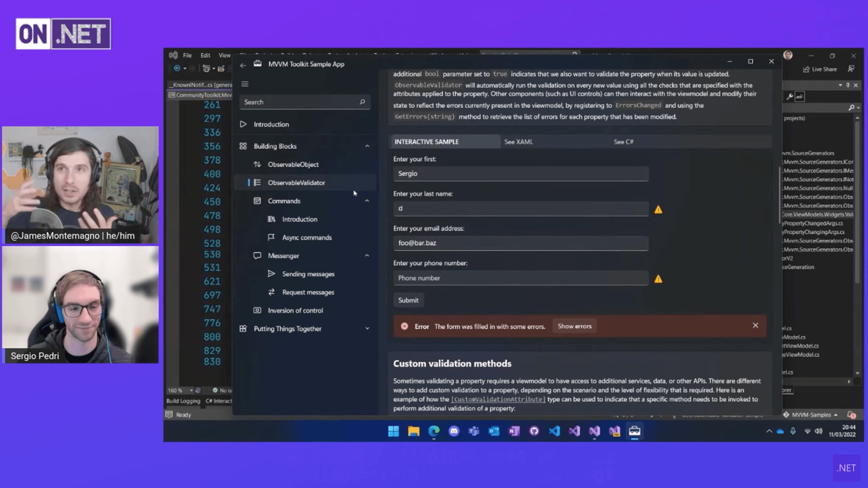This screenshot has width=868, height=488.
Task: Open Visual Studio File menu
Action: pyautogui.click(x=187, y=56)
